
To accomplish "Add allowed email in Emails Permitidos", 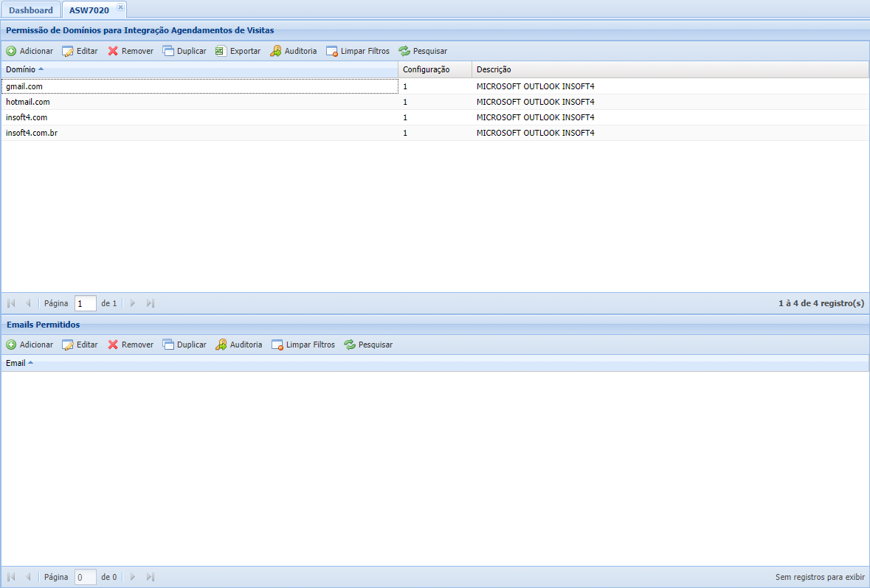I will pyautogui.click(x=30, y=345).
